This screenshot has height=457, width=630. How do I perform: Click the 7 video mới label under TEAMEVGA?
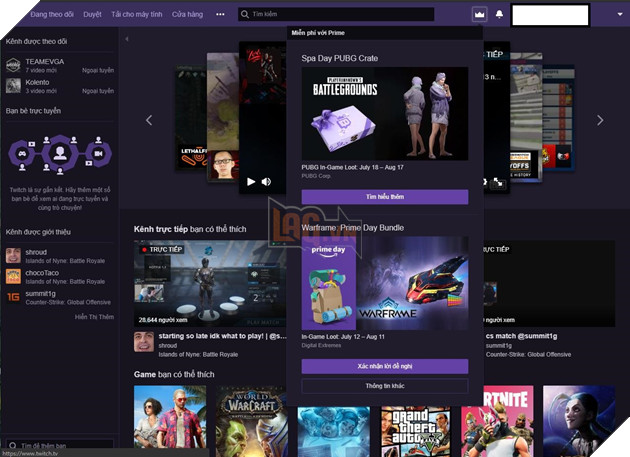pyautogui.click(x=41, y=70)
